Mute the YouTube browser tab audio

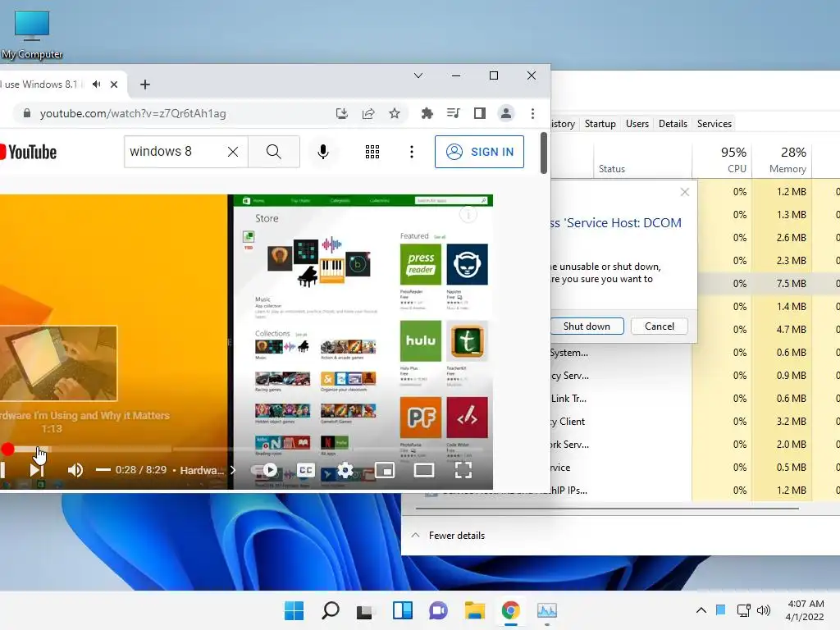(97, 84)
